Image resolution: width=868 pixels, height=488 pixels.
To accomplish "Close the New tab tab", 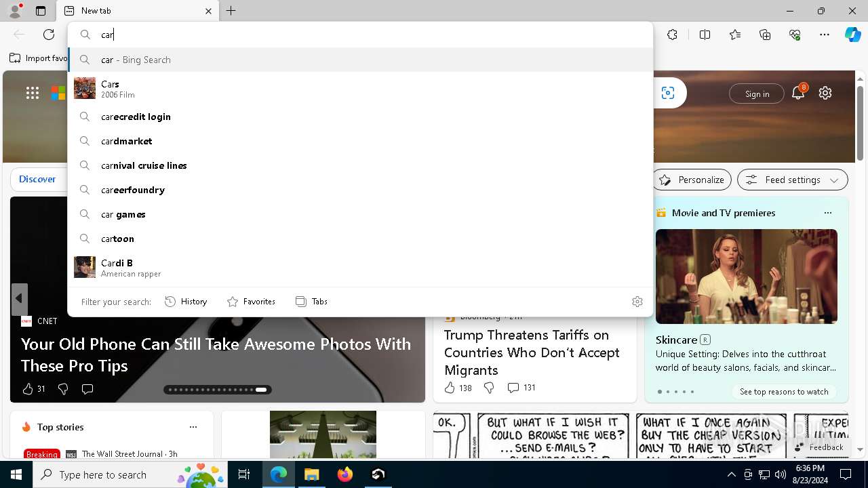I will [208, 11].
